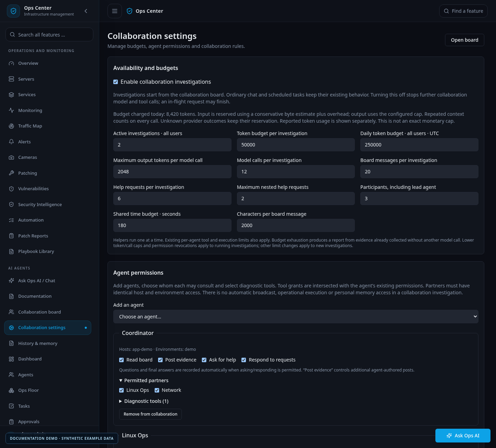
Task: Uncheck Coordinator's Read board permission
Action: [122, 360]
